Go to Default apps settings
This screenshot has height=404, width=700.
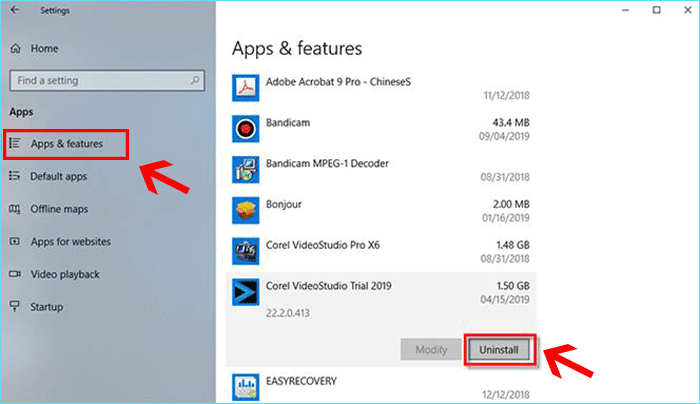click(58, 176)
